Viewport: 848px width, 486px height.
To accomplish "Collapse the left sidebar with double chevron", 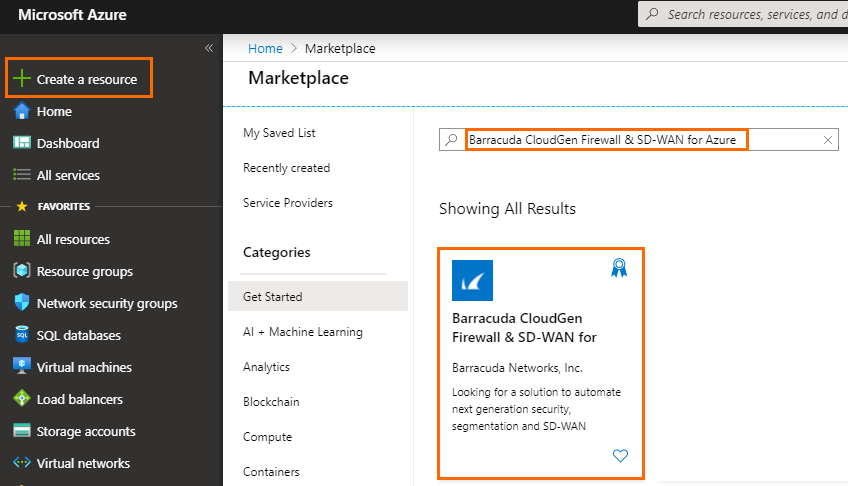I will pyautogui.click(x=209, y=48).
